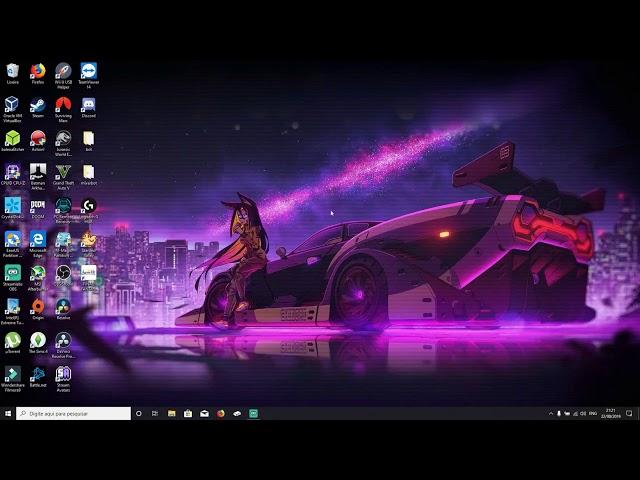Expand the hidden system tray icons chevron
640x480 pixels.
[551, 413]
